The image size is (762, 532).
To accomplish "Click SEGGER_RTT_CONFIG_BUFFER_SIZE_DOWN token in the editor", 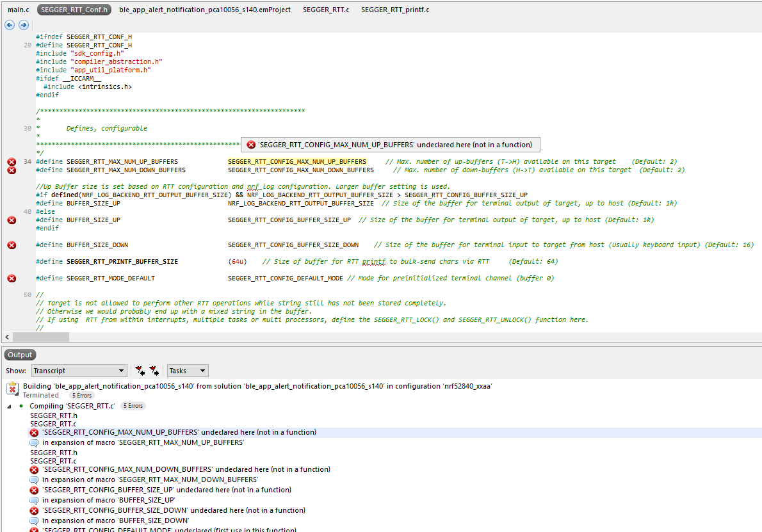I will tap(293, 245).
